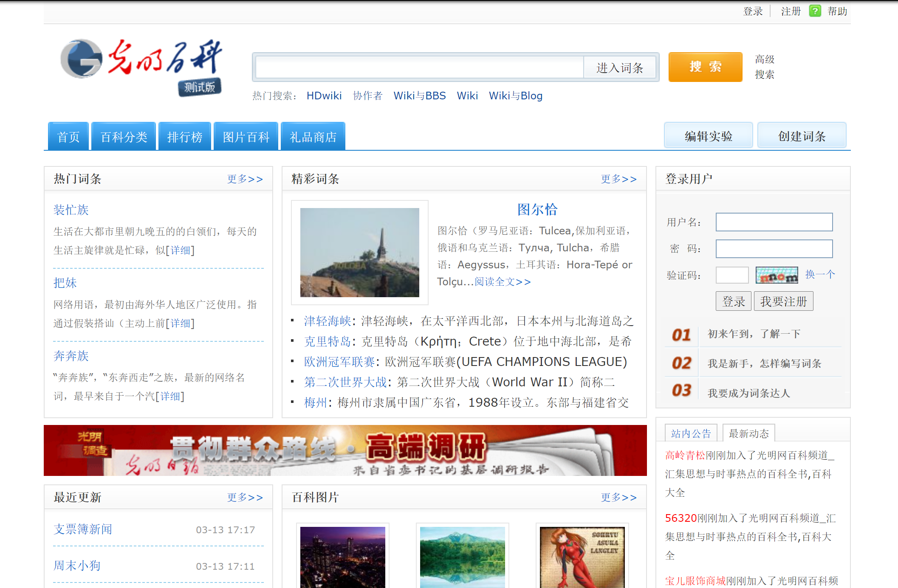The width and height of the screenshot is (898, 588).
Task: Click the 创建词条 button
Action: click(x=802, y=136)
